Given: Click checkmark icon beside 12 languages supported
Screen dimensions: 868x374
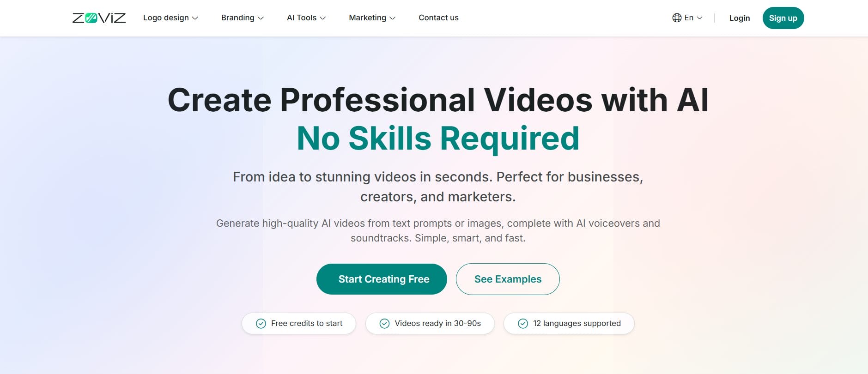Looking at the screenshot, I should 523,324.
